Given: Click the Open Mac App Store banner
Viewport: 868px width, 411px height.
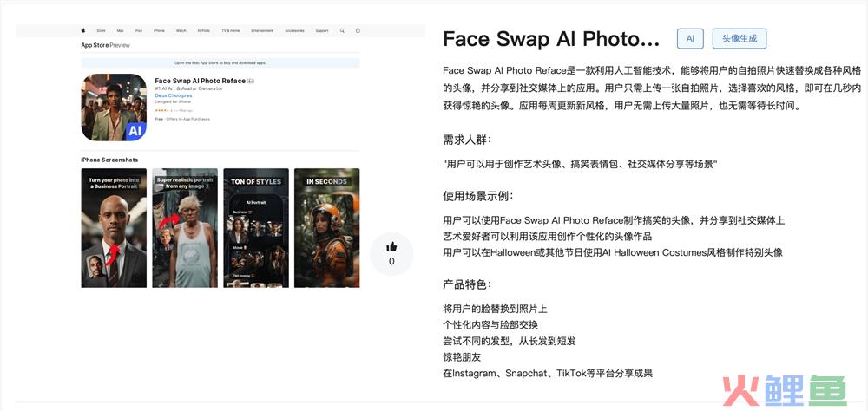Looking at the screenshot, I should tap(220, 63).
